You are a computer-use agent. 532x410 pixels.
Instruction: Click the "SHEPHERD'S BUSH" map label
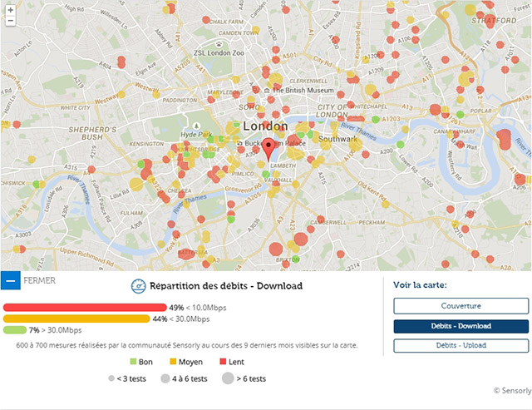pos(92,133)
